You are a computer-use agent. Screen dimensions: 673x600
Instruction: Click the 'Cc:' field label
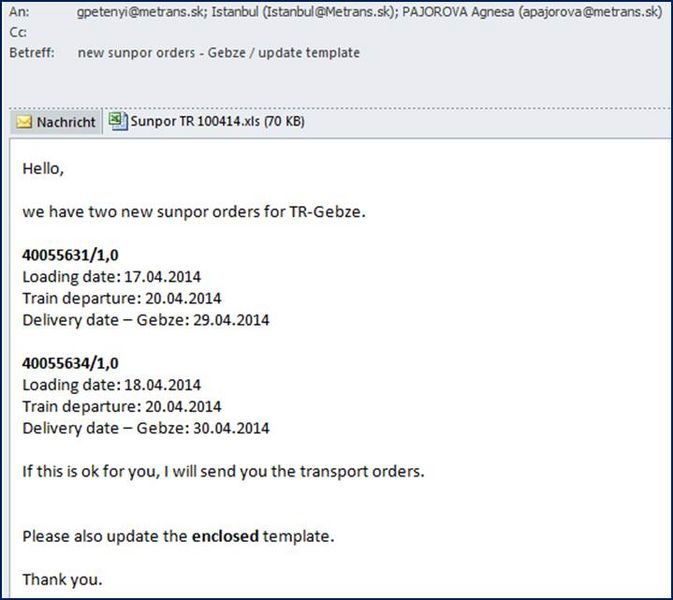(x=18, y=33)
